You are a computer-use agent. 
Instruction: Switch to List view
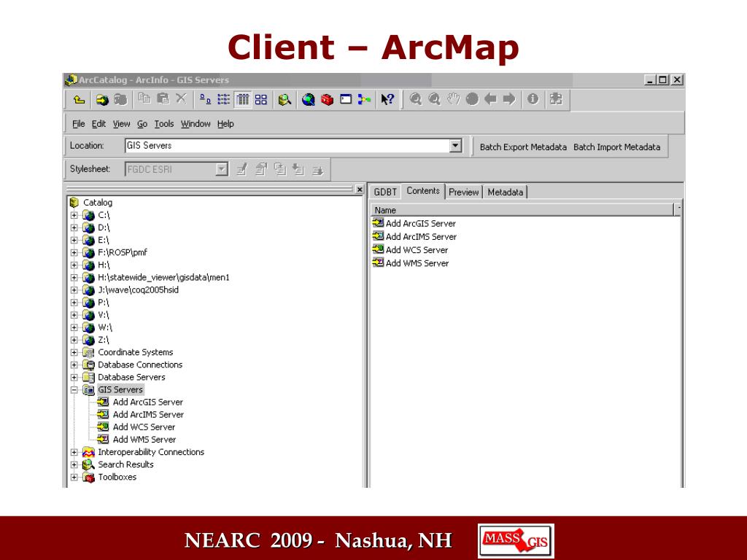pos(223,99)
